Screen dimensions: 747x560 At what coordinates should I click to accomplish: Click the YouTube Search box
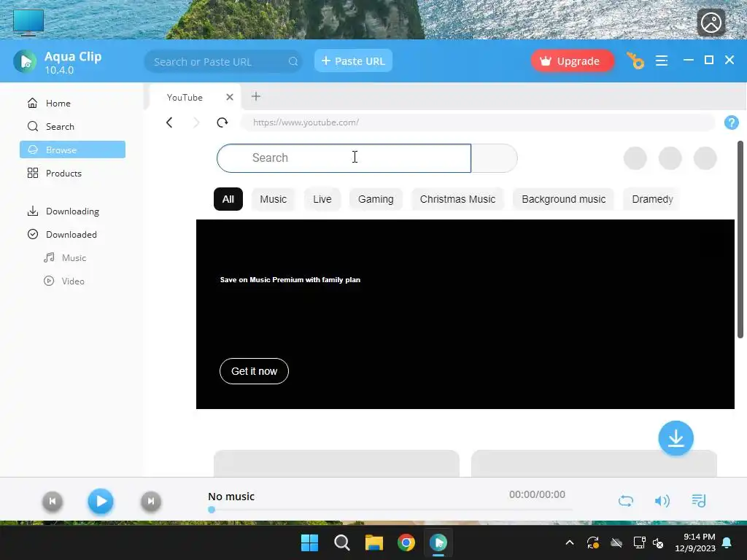coord(344,158)
